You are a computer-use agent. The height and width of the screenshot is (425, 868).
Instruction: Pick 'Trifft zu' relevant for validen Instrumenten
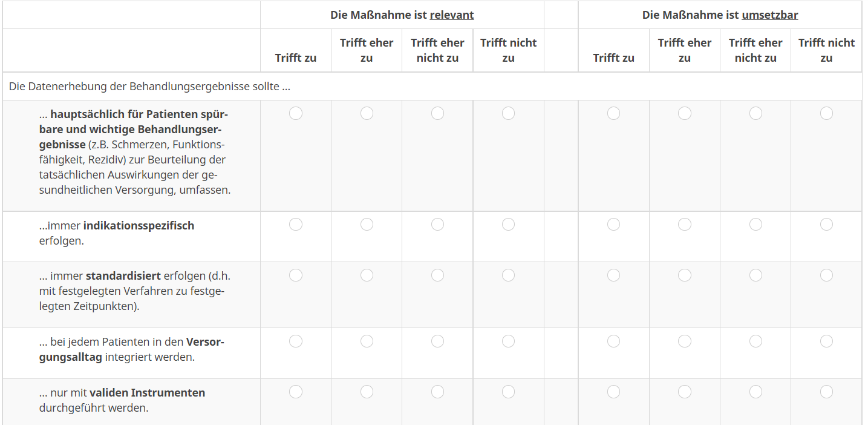click(x=296, y=392)
